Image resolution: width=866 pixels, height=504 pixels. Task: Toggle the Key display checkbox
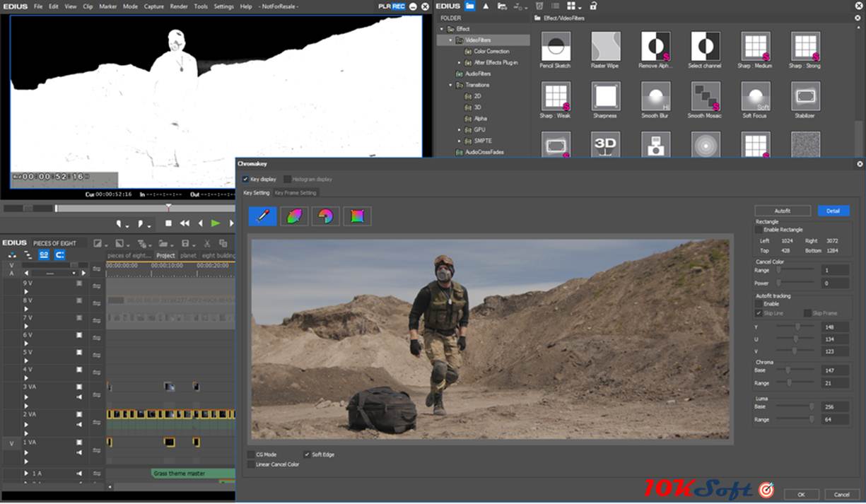click(245, 180)
